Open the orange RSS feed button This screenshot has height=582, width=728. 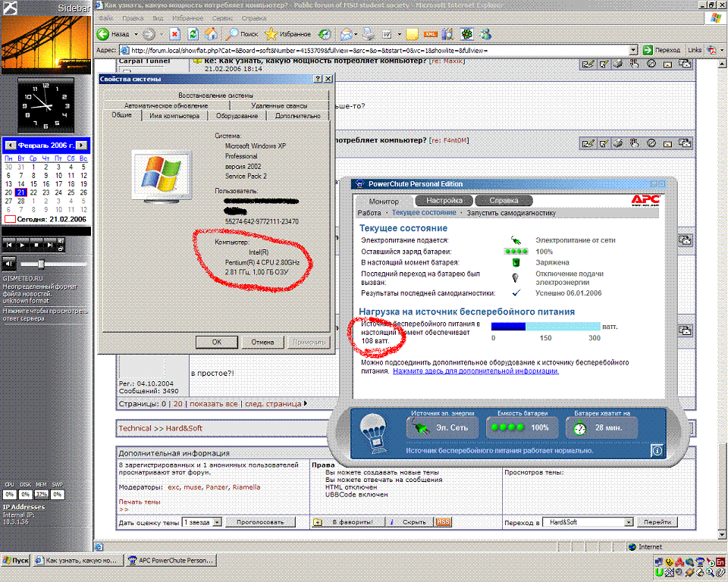(444, 522)
